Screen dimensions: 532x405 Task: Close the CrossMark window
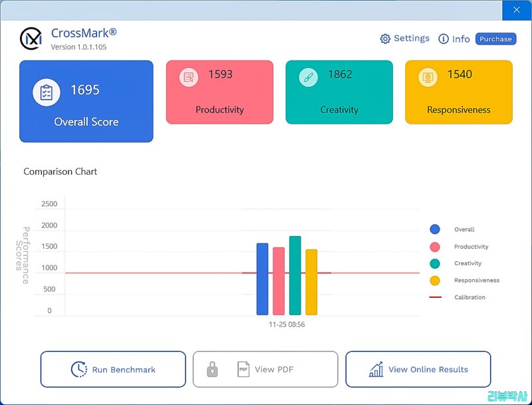517,10
